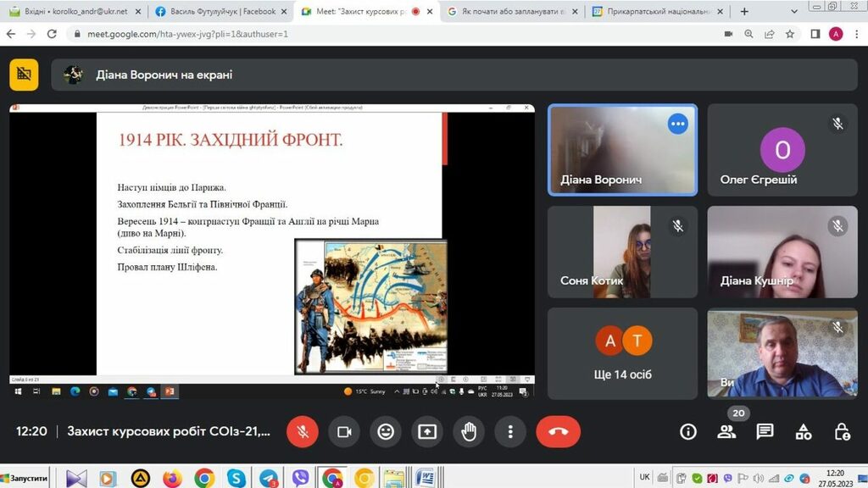Open more options three-dot menu
Viewport: 868px width, 488px height.
pyautogui.click(x=510, y=431)
